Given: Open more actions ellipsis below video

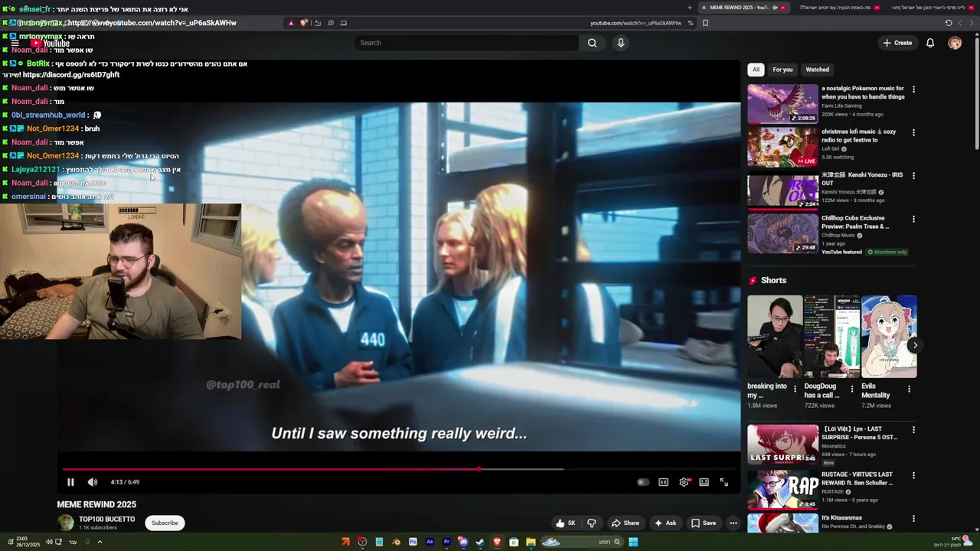Looking at the screenshot, I should [733, 523].
